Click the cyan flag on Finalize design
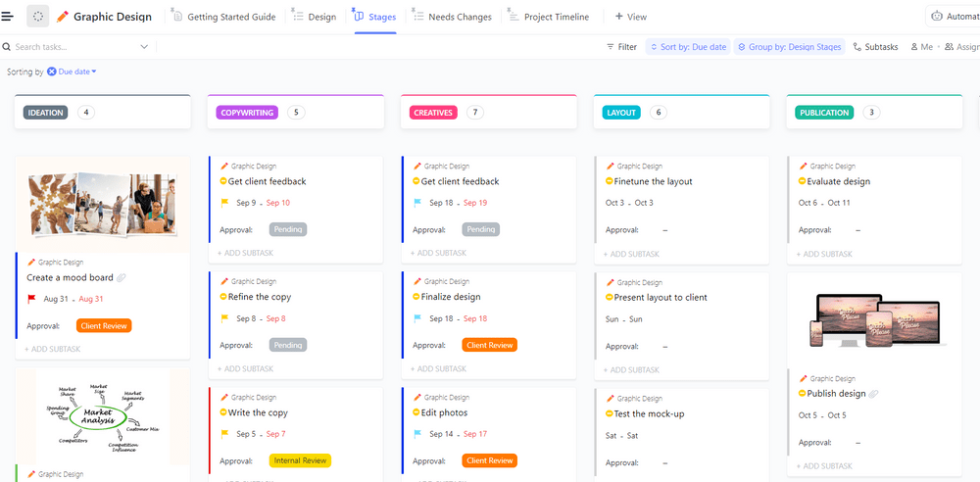 [417, 318]
